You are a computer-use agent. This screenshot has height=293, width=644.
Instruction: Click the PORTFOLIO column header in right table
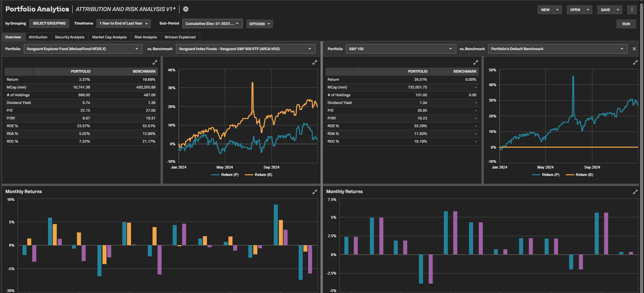click(x=392, y=71)
